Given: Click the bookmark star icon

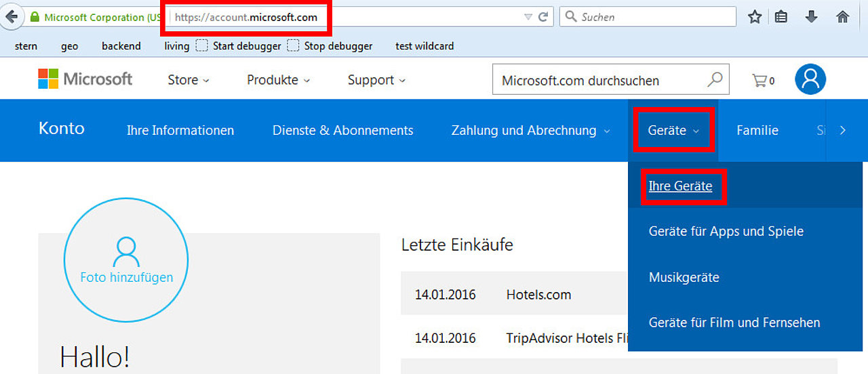Looking at the screenshot, I should click(755, 17).
